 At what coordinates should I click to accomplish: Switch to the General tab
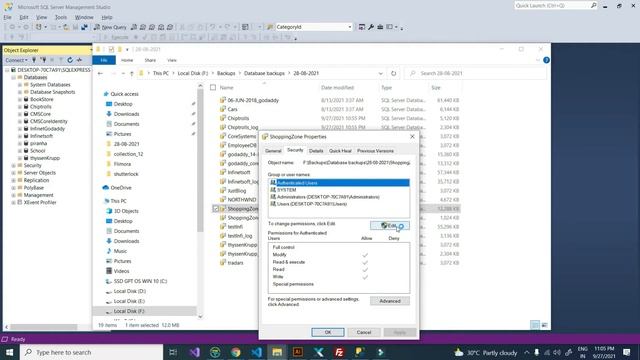point(273,151)
